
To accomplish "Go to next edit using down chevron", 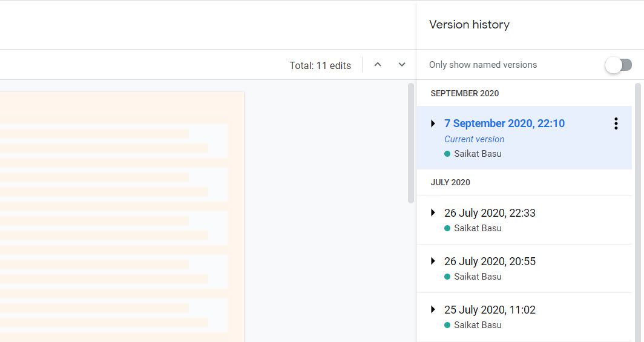I will (402, 65).
